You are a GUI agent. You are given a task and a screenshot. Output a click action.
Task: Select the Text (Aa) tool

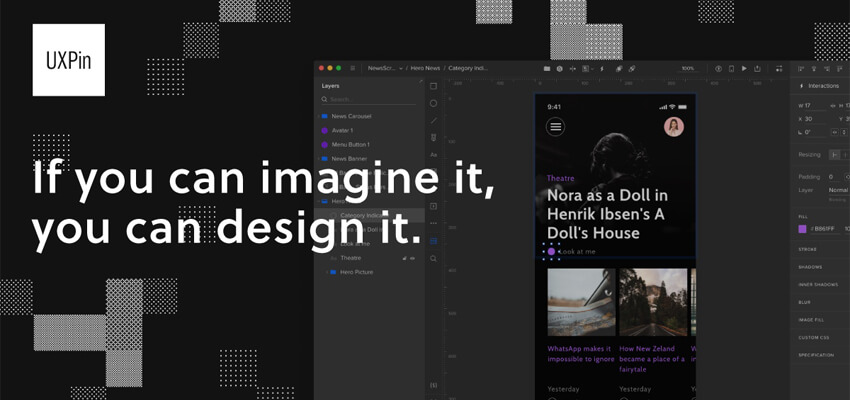click(x=433, y=155)
